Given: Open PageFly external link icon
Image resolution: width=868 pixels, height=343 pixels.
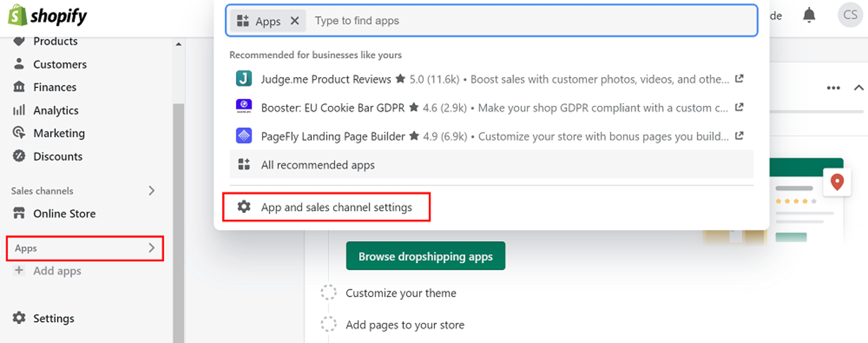Looking at the screenshot, I should click(739, 136).
